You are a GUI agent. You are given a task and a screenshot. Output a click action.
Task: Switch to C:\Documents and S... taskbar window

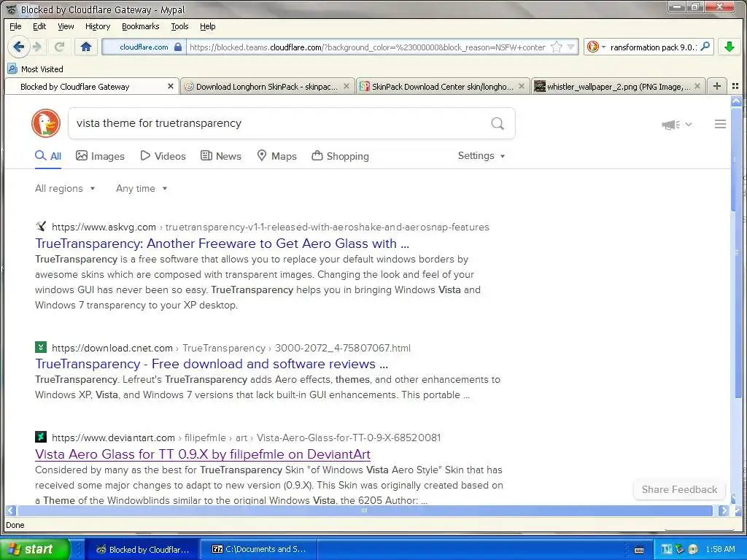(x=259, y=550)
